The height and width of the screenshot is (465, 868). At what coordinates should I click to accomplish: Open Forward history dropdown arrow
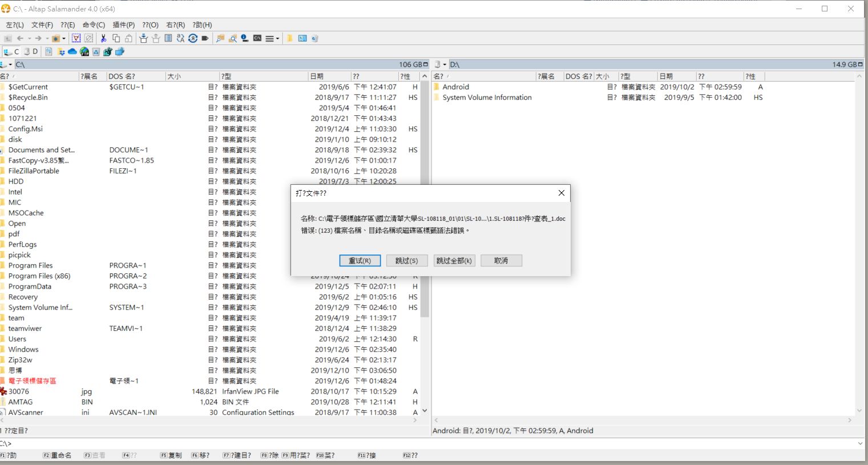(x=47, y=38)
